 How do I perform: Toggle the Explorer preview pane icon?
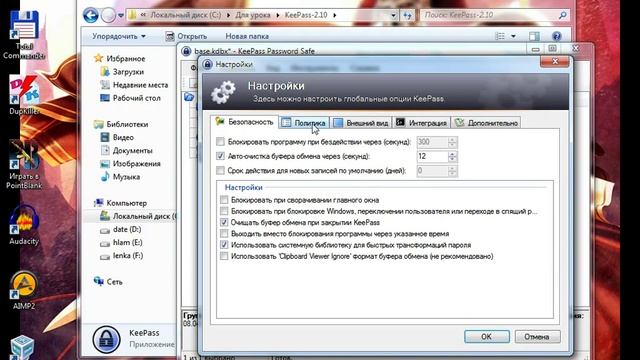[534, 36]
